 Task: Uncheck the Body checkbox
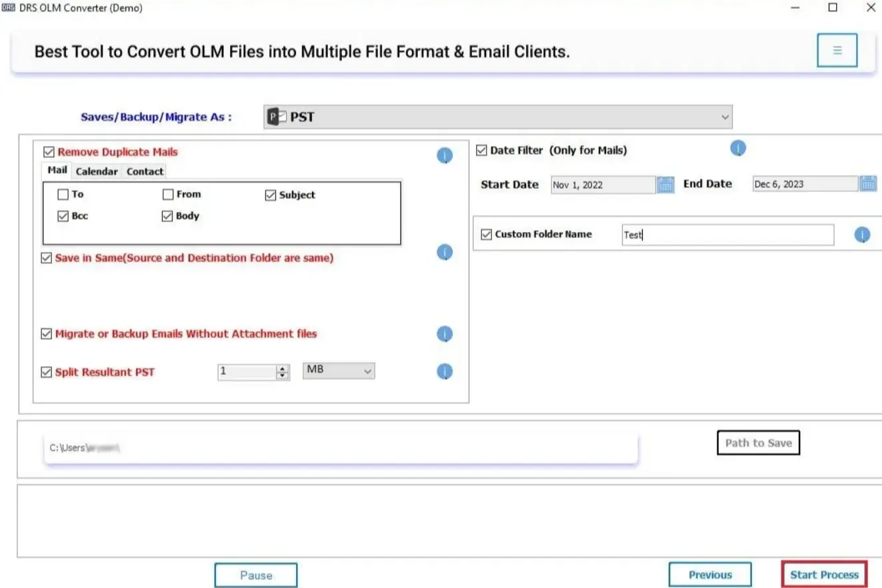click(167, 216)
